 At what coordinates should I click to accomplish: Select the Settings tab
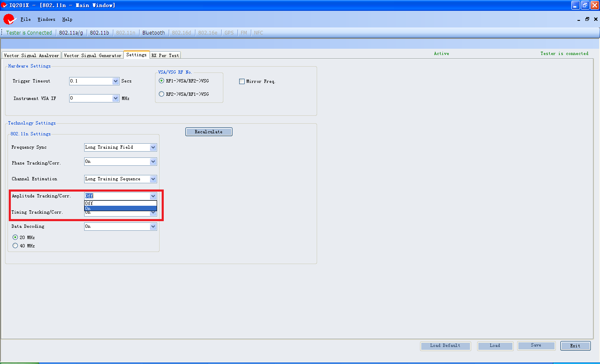coord(136,55)
